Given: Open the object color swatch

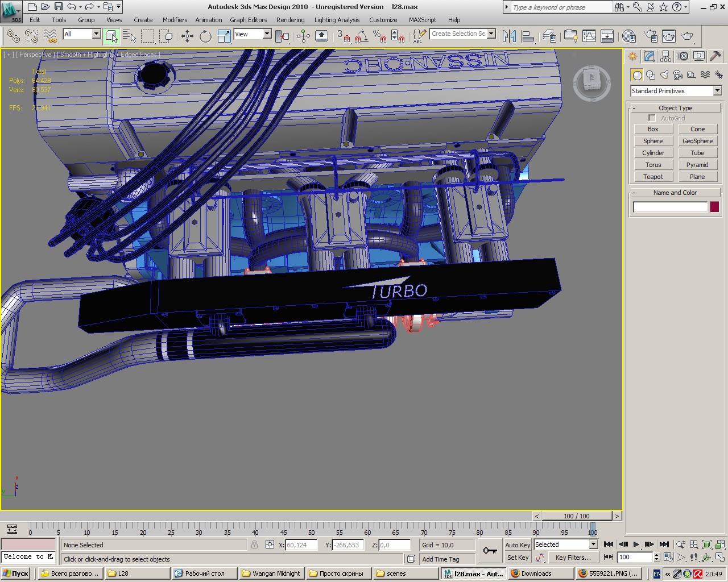Looking at the screenshot, I should tap(714, 207).
